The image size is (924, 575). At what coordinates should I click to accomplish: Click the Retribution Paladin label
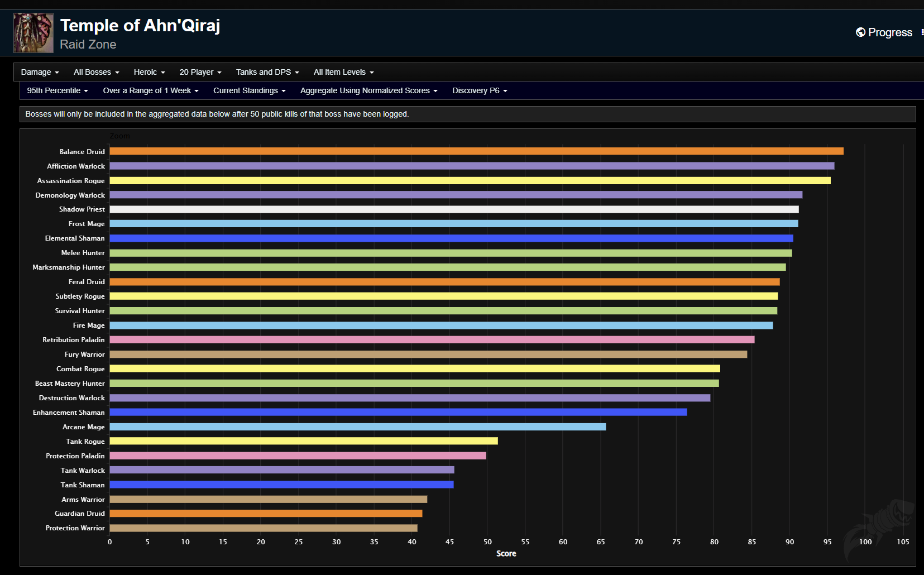click(x=74, y=340)
